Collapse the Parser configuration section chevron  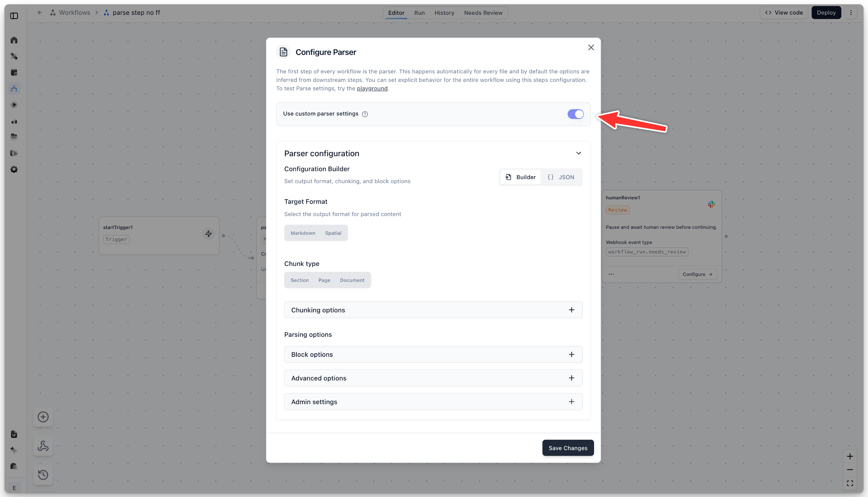pyautogui.click(x=578, y=153)
